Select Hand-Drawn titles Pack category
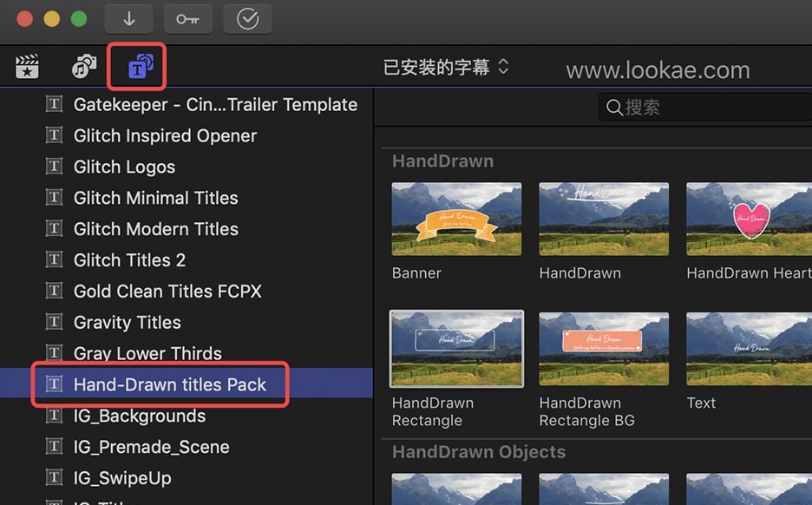 pos(170,384)
